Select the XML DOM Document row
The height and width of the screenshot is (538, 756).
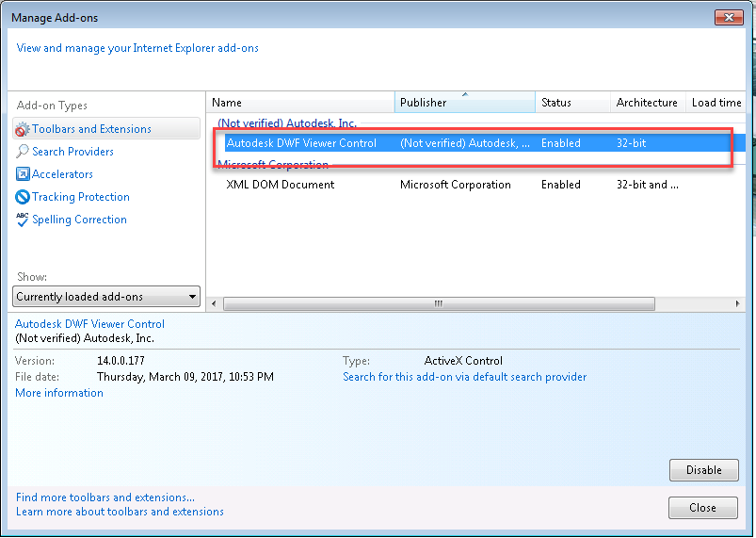(485, 185)
